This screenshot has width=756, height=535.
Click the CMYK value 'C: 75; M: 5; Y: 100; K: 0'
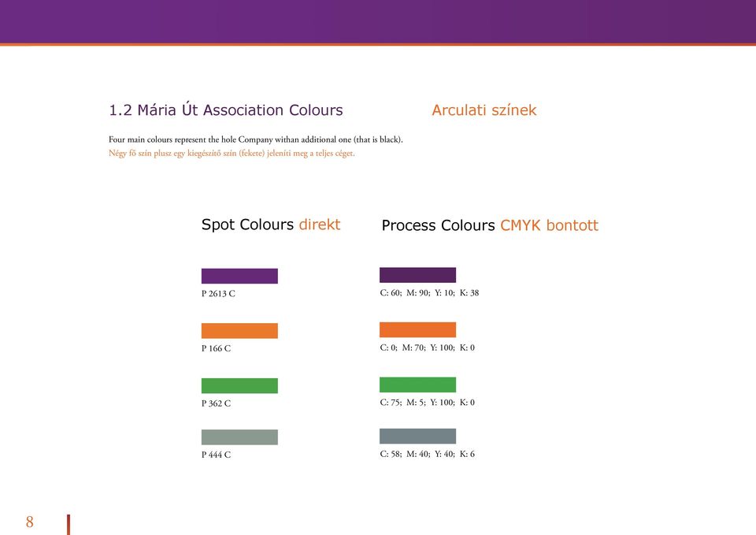427,403
